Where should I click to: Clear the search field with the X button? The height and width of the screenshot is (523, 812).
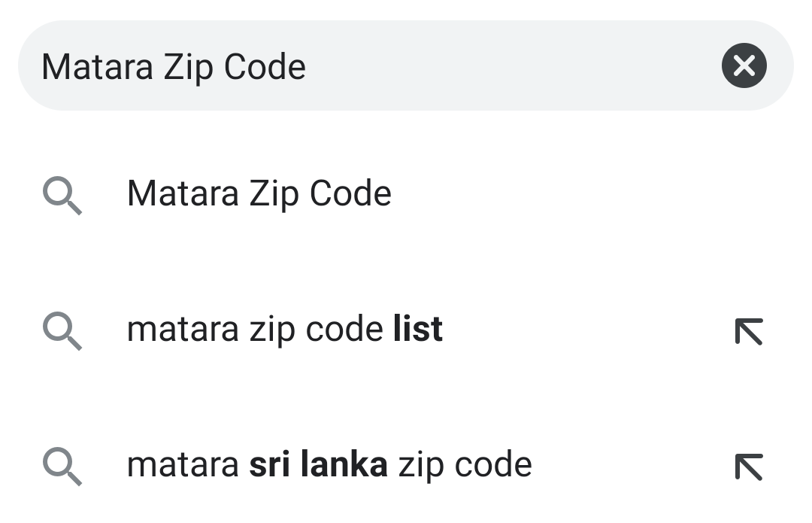[744, 66]
